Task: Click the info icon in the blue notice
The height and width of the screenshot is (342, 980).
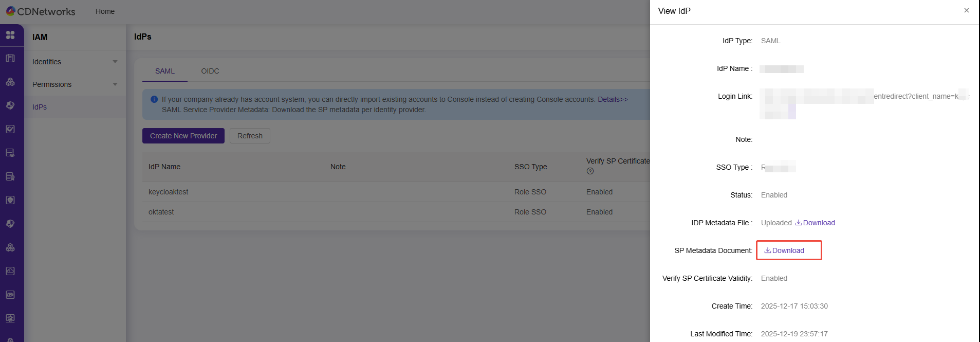Action: point(154,99)
